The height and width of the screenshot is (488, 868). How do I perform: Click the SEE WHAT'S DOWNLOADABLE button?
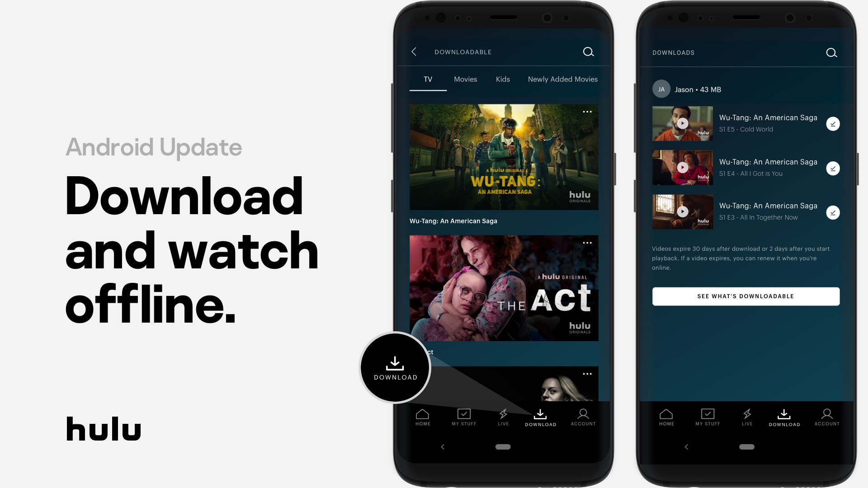(746, 296)
